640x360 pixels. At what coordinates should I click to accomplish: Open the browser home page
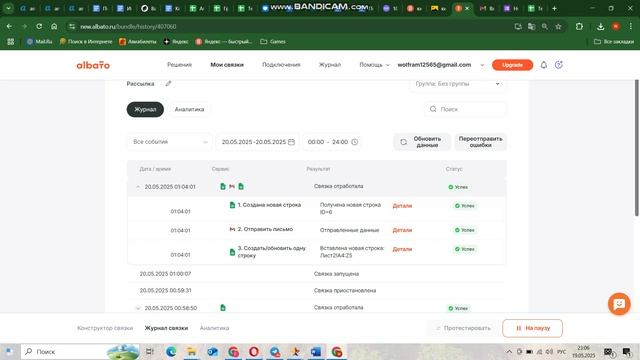(x=54, y=27)
